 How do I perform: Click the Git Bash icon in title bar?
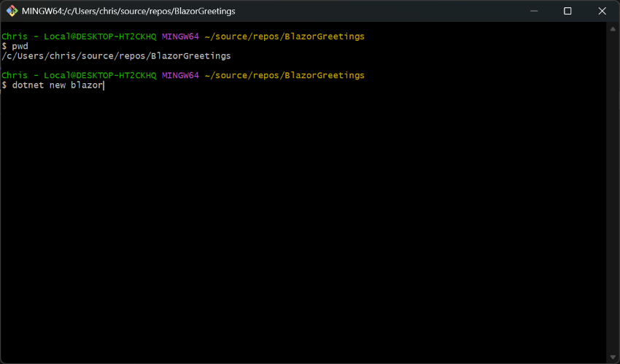point(12,11)
